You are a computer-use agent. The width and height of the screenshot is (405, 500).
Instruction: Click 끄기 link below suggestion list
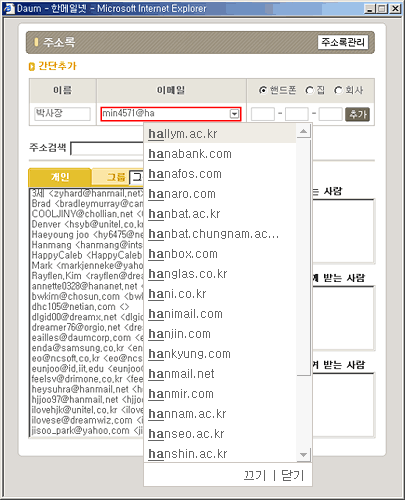click(255, 475)
